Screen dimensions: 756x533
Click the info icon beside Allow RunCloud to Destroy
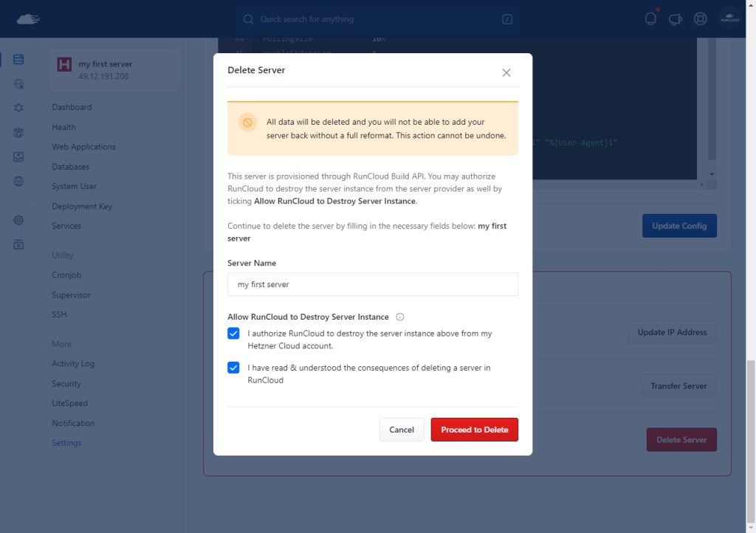pos(400,317)
